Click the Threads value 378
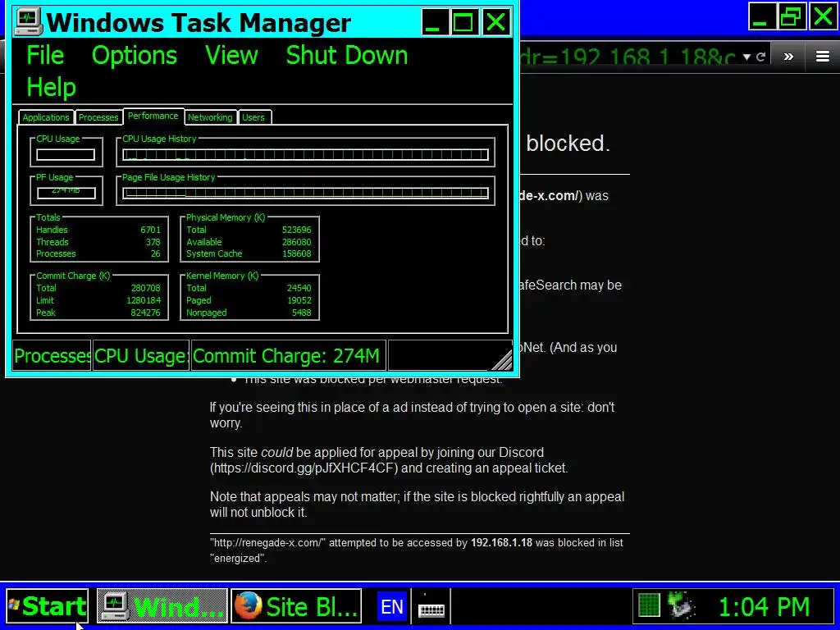This screenshot has width=840, height=630. point(153,242)
